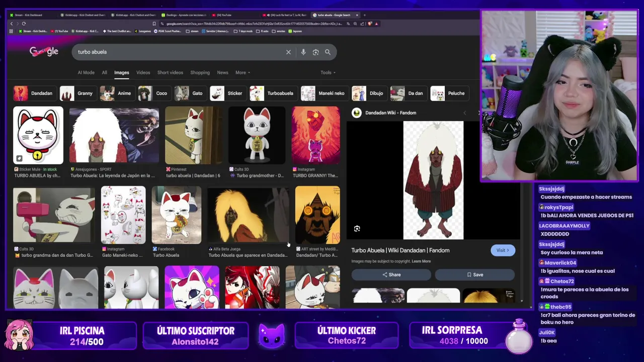The height and width of the screenshot is (362, 644).
Task: Open Google Lens search by image icon
Action: tap(315, 52)
